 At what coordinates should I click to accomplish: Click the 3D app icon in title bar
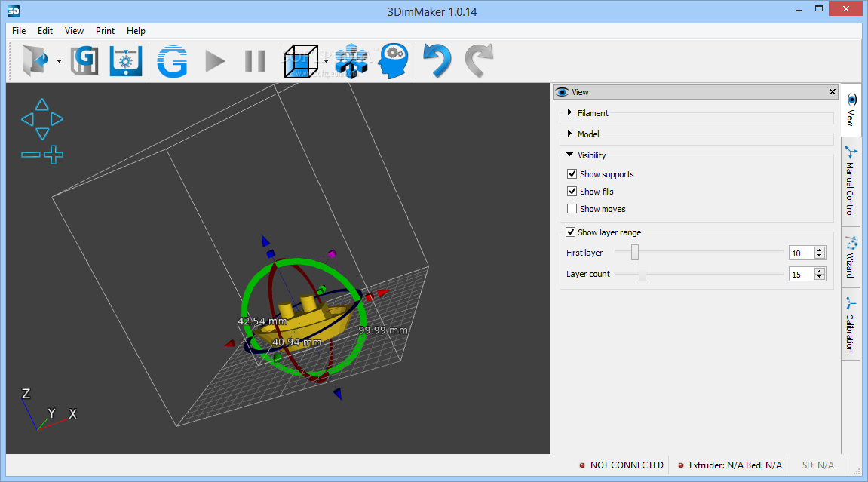(14, 11)
